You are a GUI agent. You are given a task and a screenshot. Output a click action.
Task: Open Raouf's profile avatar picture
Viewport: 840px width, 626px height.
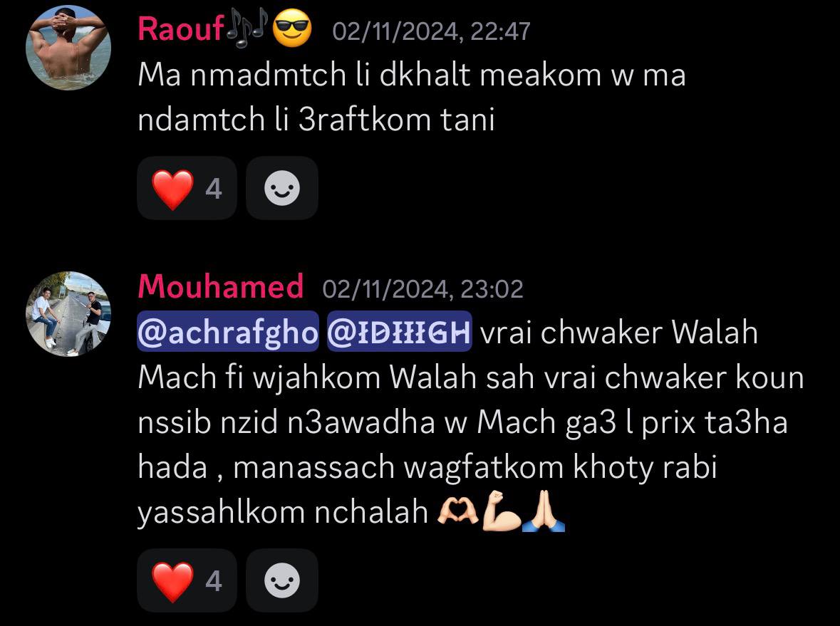[68, 47]
